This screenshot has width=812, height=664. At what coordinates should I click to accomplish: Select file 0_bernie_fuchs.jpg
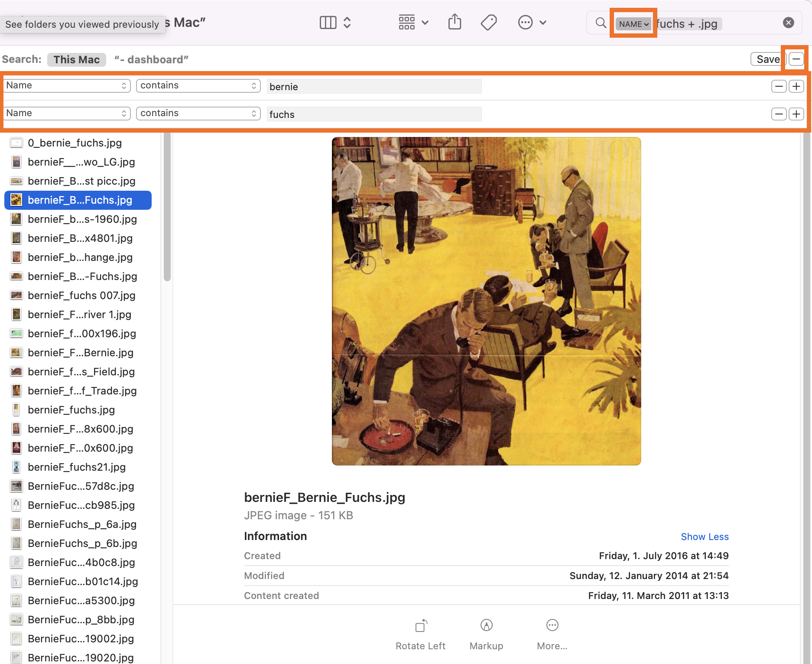pyautogui.click(x=78, y=143)
